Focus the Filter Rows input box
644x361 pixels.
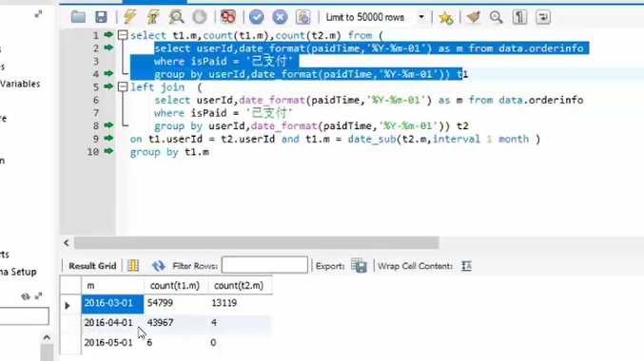(x=264, y=265)
